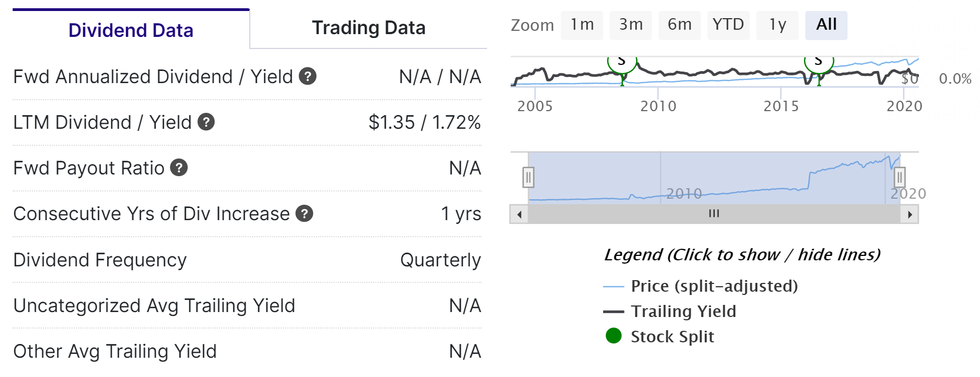Click the navigator right scroll arrow

coord(910,214)
